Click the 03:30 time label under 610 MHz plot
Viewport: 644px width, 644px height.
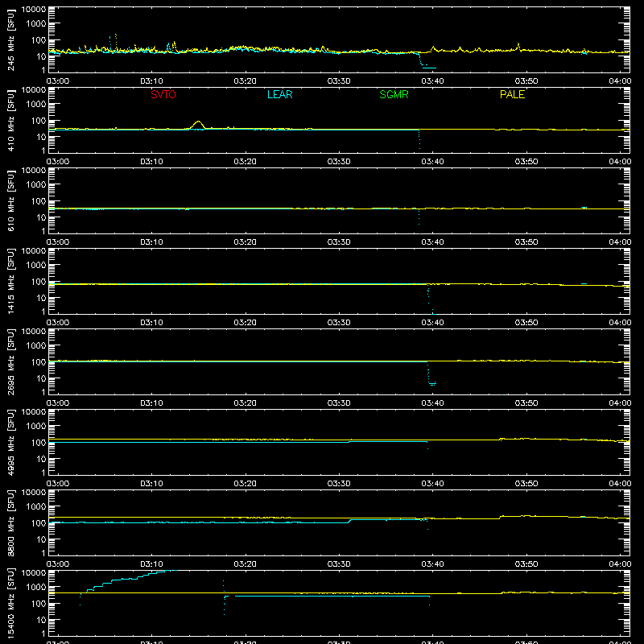[x=339, y=242]
